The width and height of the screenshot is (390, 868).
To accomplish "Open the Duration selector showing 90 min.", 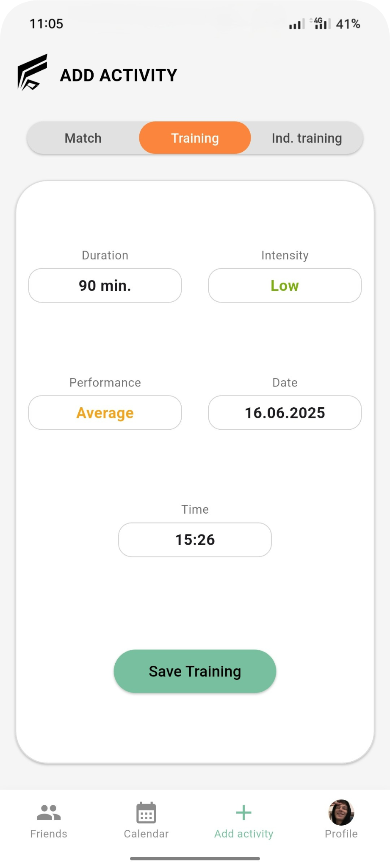I will coord(105,286).
